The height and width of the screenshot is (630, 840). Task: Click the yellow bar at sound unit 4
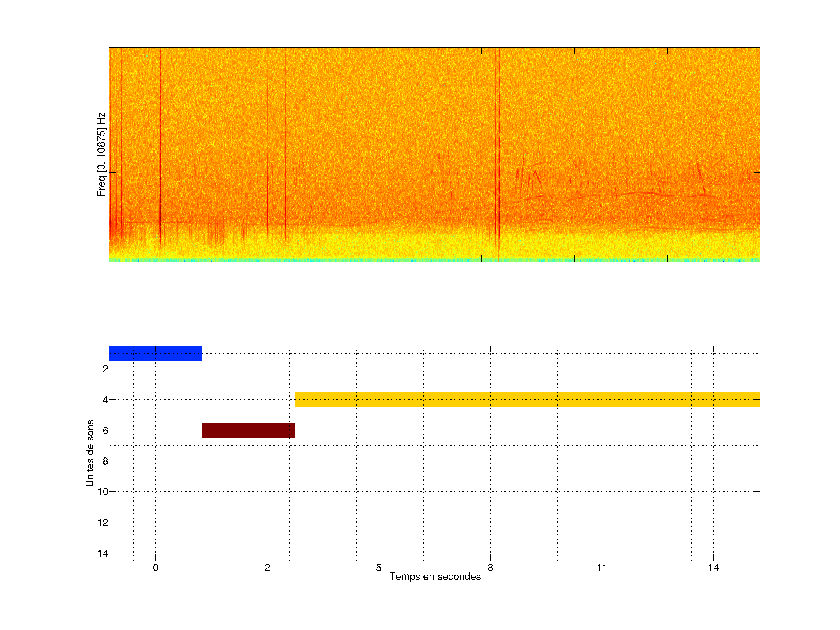coord(527,399)
